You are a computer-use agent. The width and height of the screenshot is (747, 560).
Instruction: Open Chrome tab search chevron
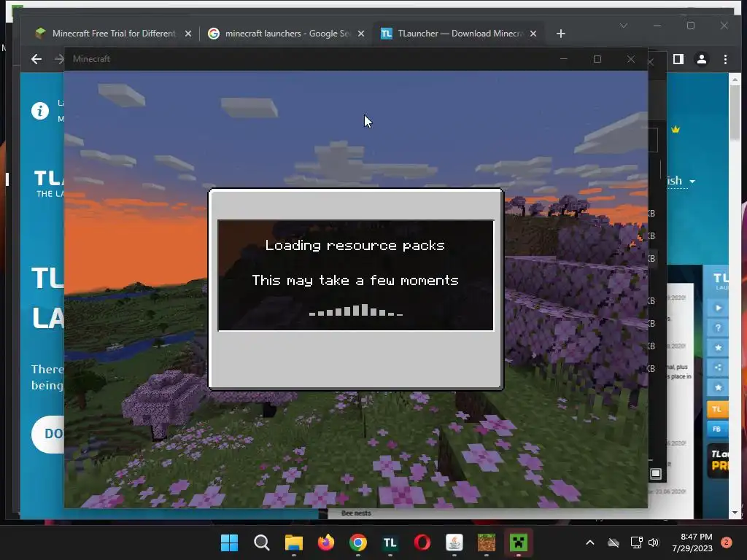pos(624,26)
